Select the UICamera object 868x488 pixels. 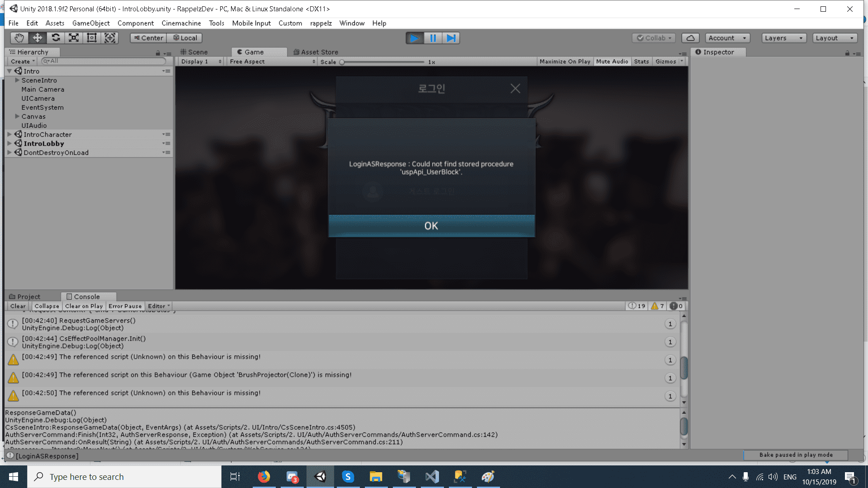pos(38,98)
